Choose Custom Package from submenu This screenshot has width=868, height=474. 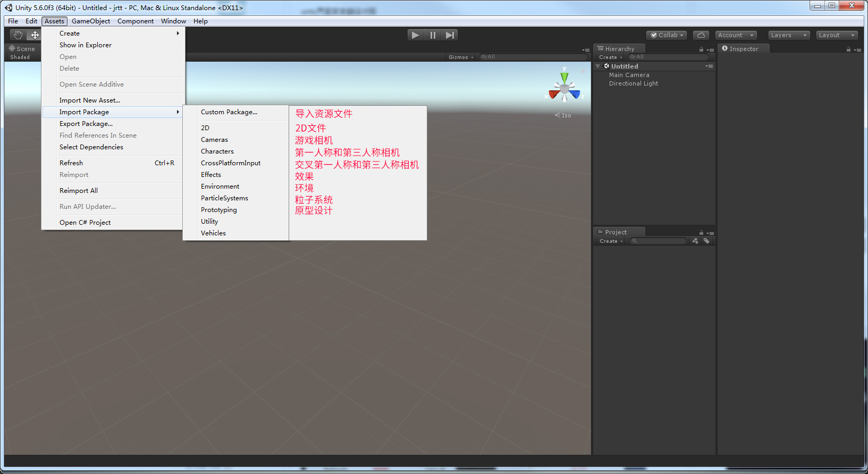point(229,112)
